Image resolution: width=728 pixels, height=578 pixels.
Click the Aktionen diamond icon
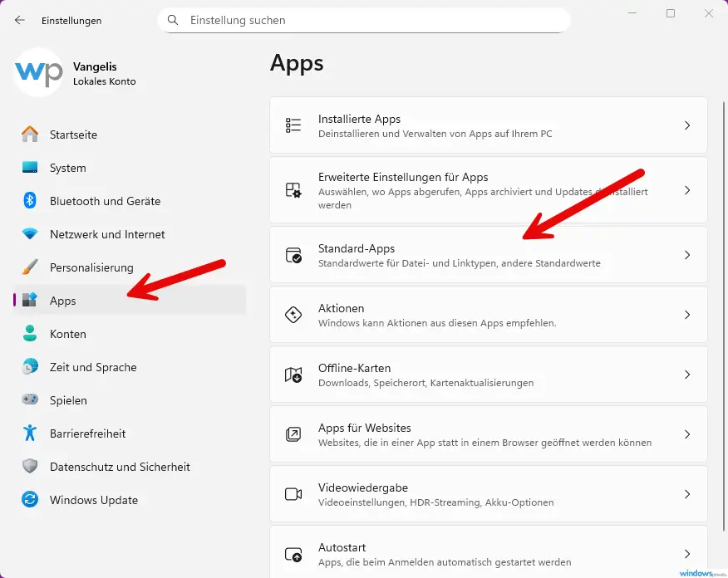[293, 315]
